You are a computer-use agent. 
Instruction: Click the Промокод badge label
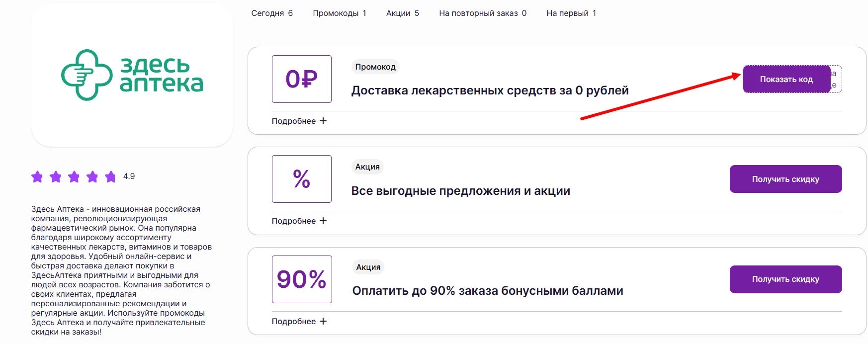pyautogui.click(x=375, y=66)
